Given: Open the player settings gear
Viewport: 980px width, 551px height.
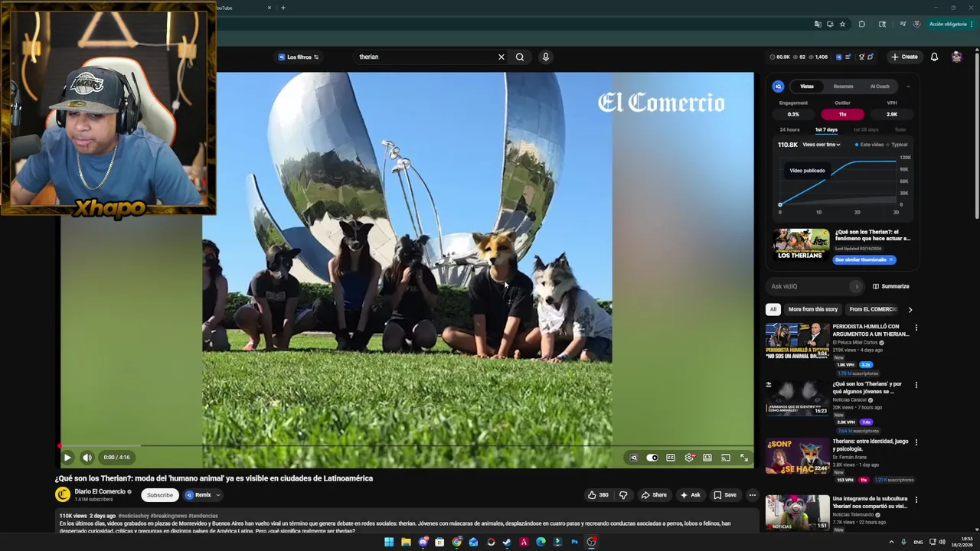Looking at the screenshot, I should pyautogui.click(x=689, y=458).
